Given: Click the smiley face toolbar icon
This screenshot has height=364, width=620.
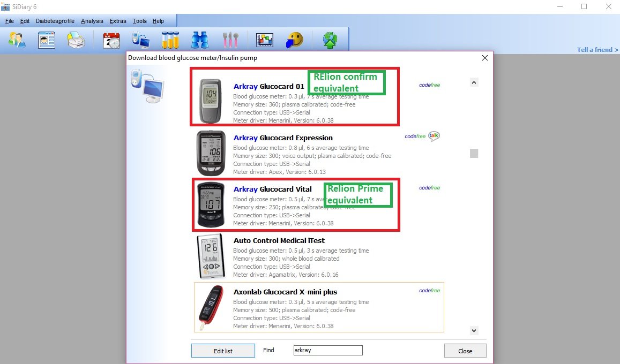Looking at the screenshot, I should [x=294, y=40].
